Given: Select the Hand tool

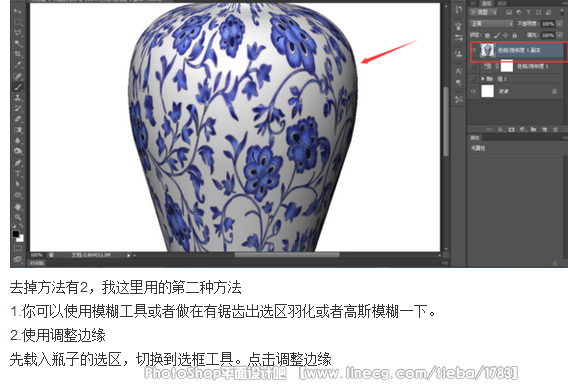Looking at the screenshot, I should pyautogui.click(x=18, y=207).
